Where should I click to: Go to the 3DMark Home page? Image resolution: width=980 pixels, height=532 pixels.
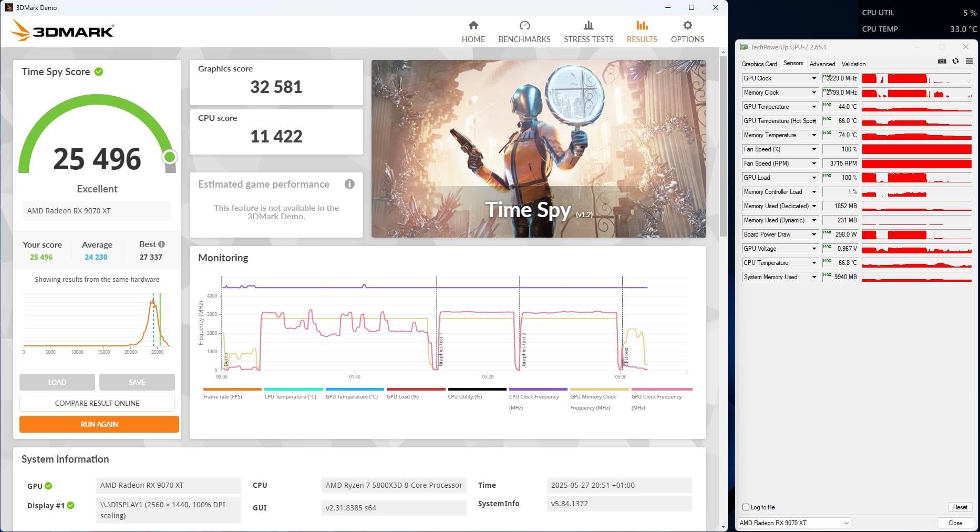pyautogui.click(x=473, y=32)
